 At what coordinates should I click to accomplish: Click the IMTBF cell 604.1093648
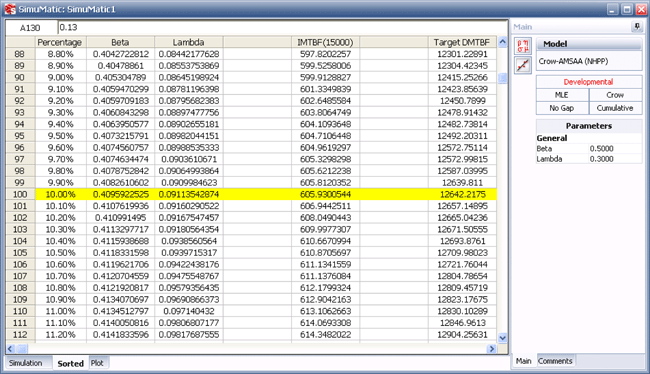click(325, 124)
